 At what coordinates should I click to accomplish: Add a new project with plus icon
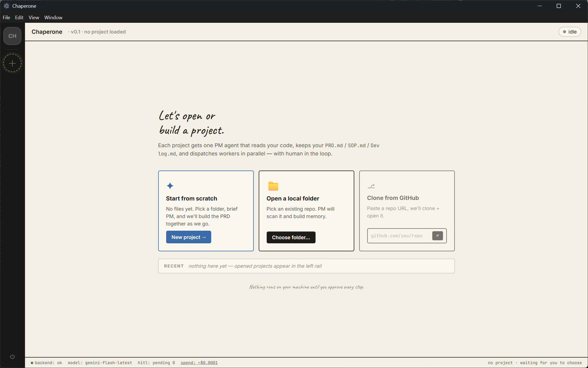point(12,63)
